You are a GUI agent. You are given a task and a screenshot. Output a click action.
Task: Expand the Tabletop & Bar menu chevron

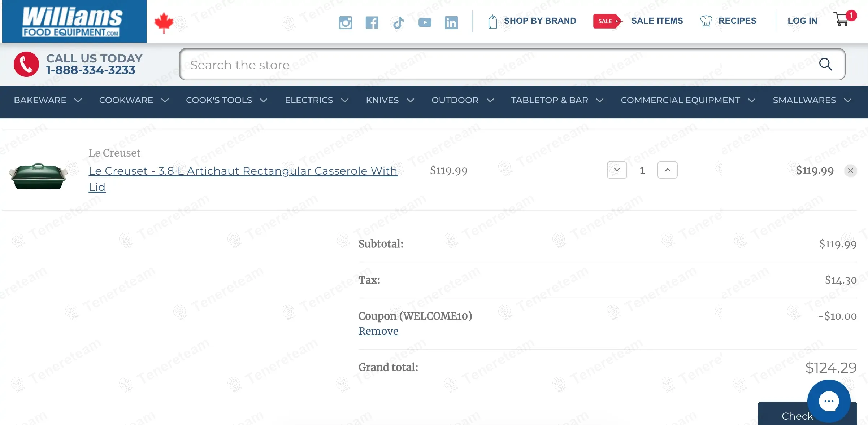pyautogui.click(x=600, y=100)
